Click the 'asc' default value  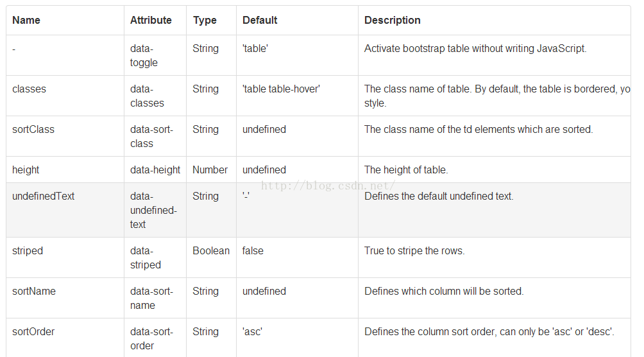[252, 331]
